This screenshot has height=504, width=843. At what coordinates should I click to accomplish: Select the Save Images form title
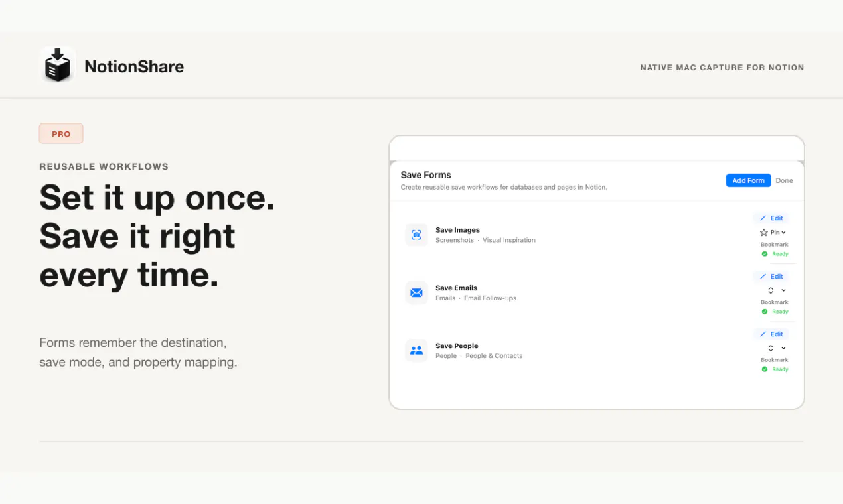tap(457, 230)
